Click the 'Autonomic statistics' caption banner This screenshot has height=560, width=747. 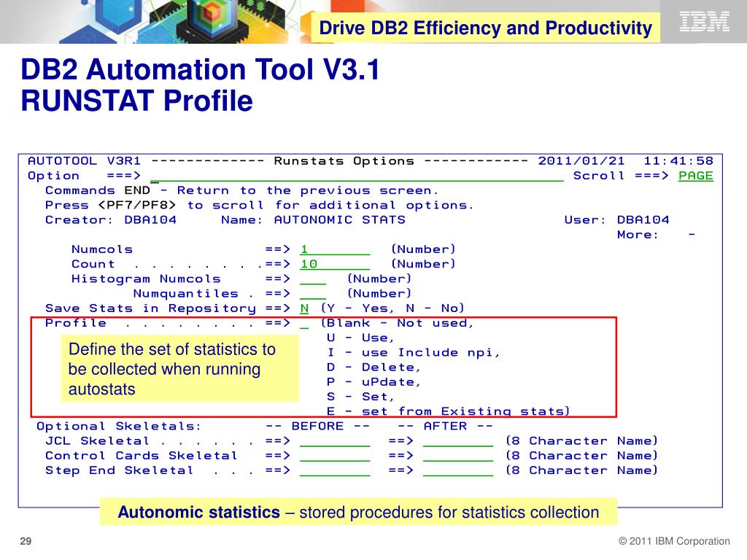click(x=358, y=512)
